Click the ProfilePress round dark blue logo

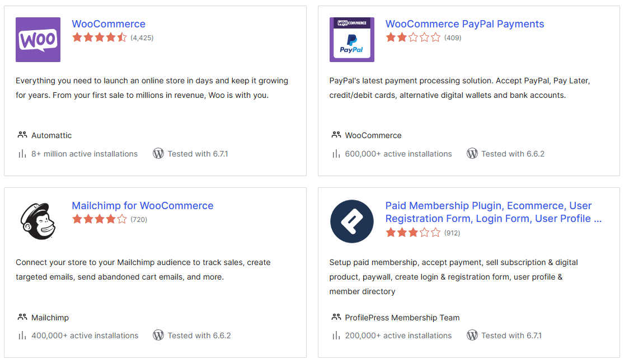[352, 221]
